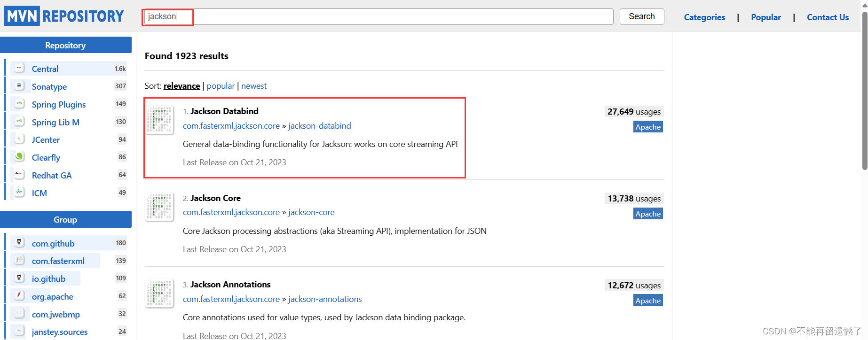Open the jackson-annotations artifact link
This screenshot has width=868, height=340.
pos(325,299)
